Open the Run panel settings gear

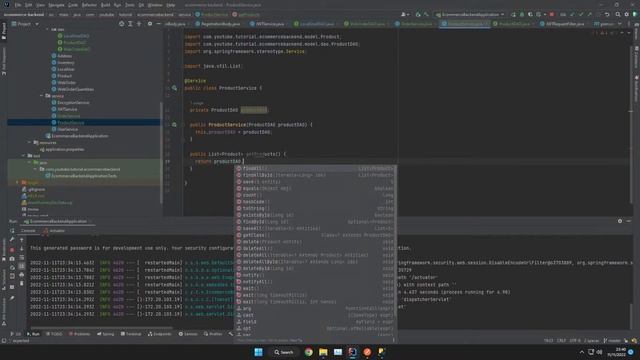(x=620, y=221)
